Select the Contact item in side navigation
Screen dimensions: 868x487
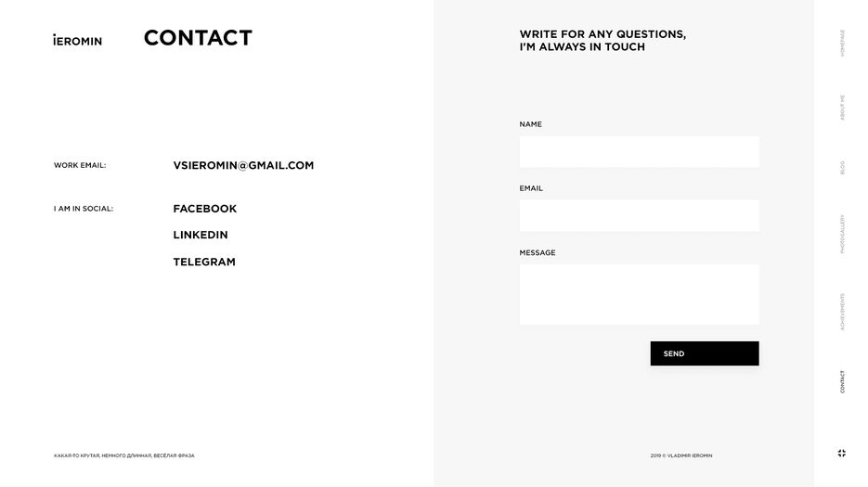pyautogui.click(x=843, y=382)
